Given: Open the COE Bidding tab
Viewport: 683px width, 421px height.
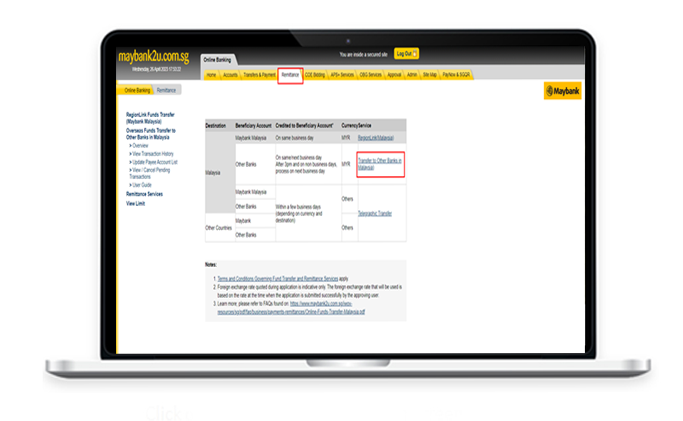Looking at the screenshot, I should pos(314,75).
